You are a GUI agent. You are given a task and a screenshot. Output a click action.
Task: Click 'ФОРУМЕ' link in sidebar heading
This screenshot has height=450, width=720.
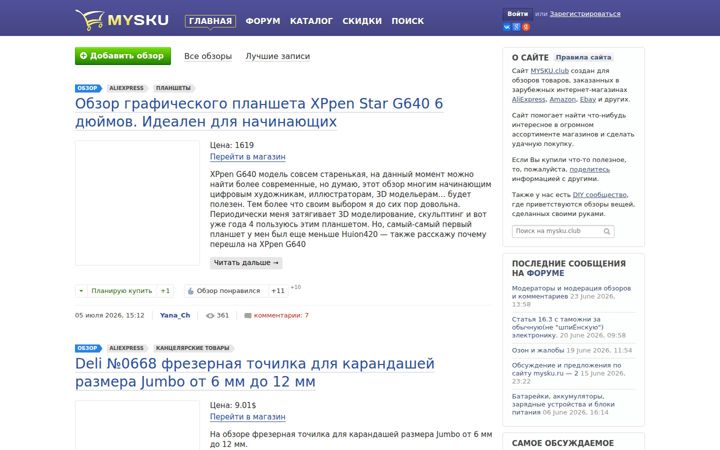point(546,273)
